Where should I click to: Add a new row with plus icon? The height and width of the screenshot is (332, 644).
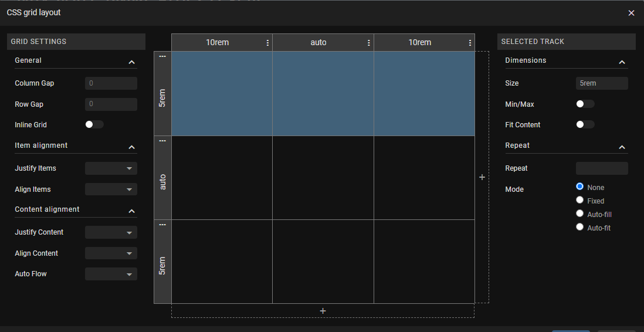[x=323, y=311]
